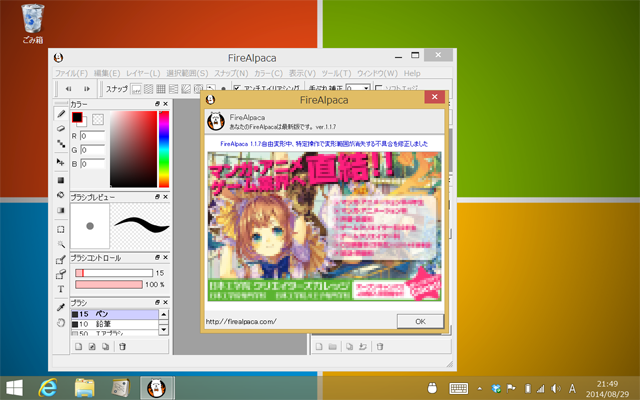Close the Color panel
This screenshot has height=400, width=640.
tap(165, 104)
